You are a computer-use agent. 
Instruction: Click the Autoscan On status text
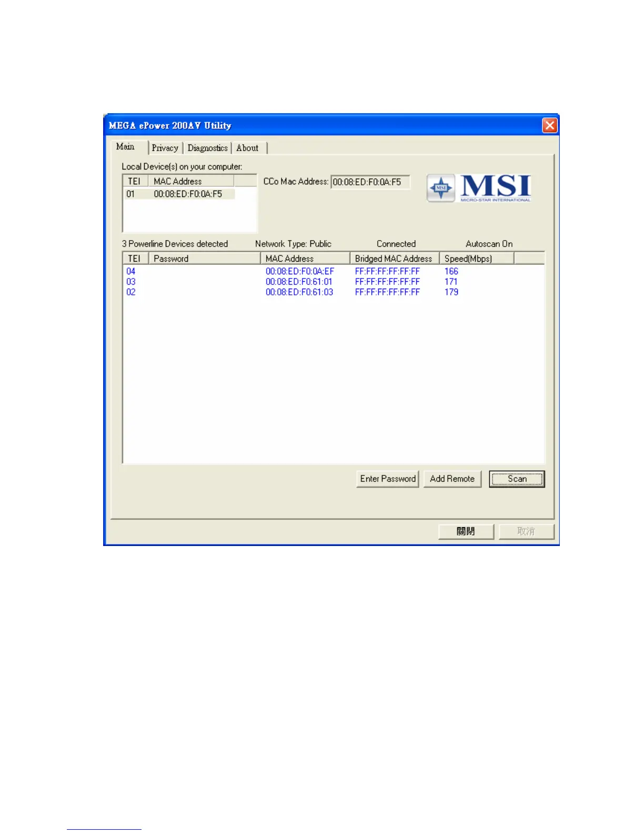[x=489, y=244]
